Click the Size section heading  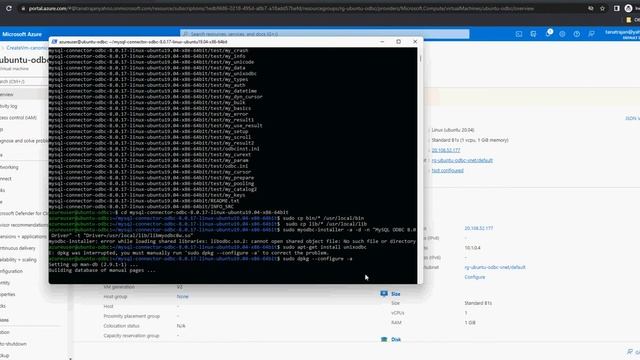pos(396,294)
